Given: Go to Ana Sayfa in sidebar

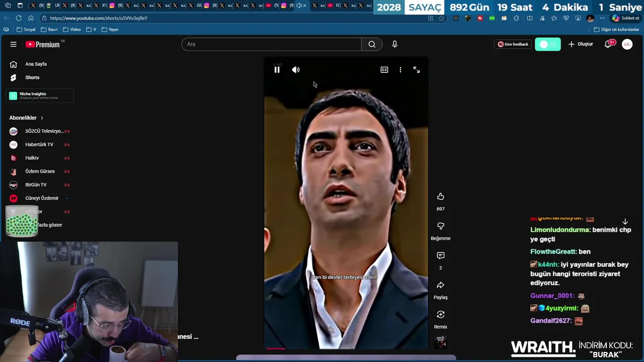Looking at the screenshot, I should coord(35,64).
